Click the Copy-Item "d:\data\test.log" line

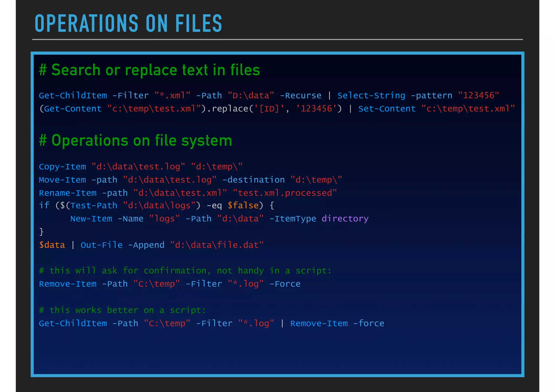pyautogui.click(x=141, y=166)
